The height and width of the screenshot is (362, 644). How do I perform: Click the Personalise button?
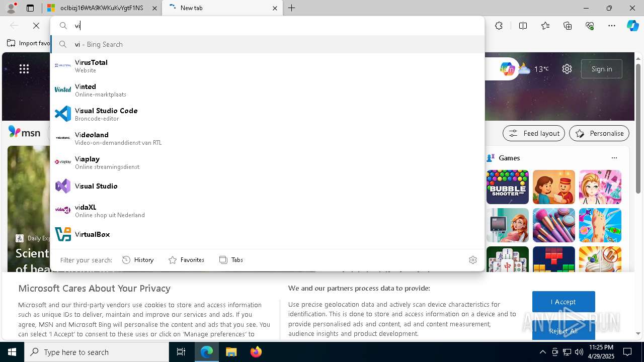[x=599, y=133]
